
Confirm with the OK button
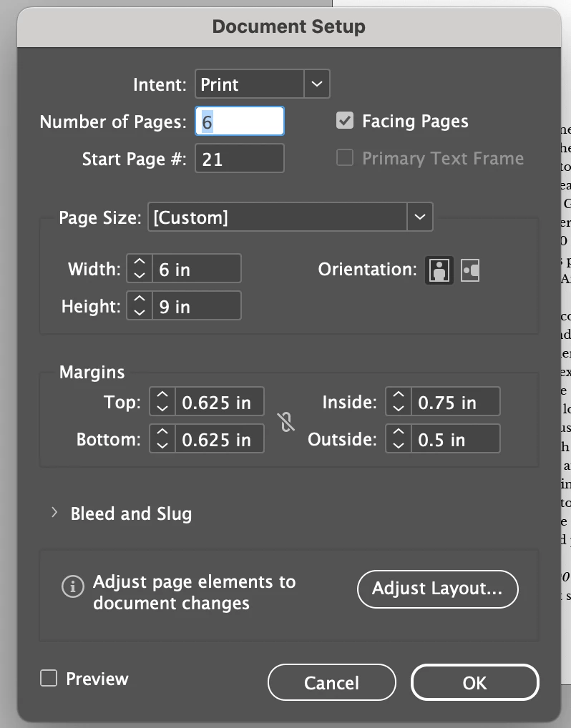pyautogui.click(x=475, y=682)
